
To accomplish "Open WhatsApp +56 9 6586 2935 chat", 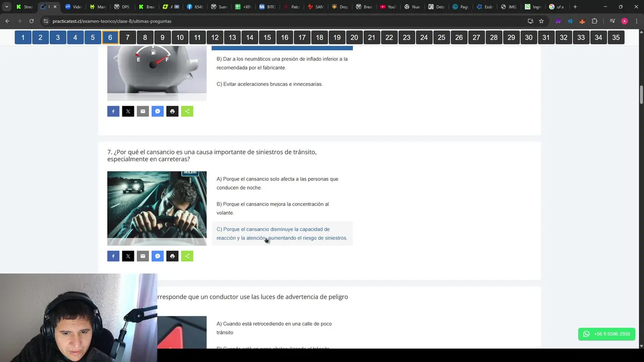I will 607,334.
